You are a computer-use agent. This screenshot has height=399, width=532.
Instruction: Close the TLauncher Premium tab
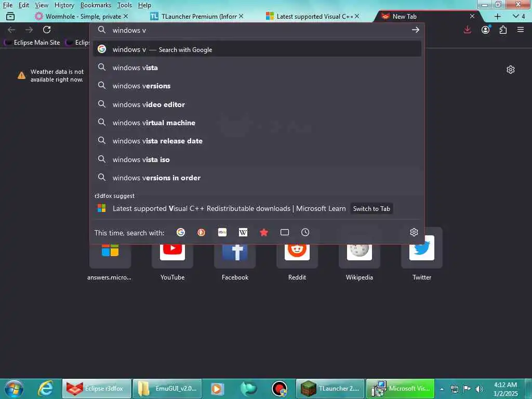pyautogui.click(x=241, y=16)
